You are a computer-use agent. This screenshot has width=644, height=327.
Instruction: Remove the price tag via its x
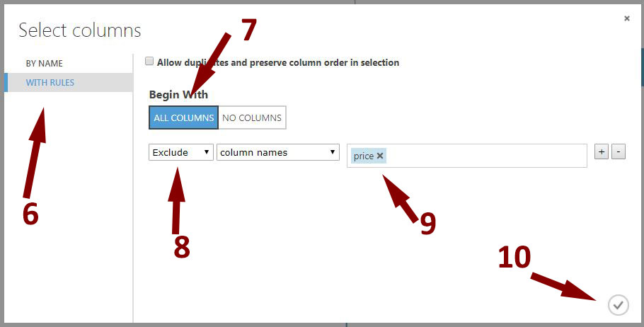point(380,156)
